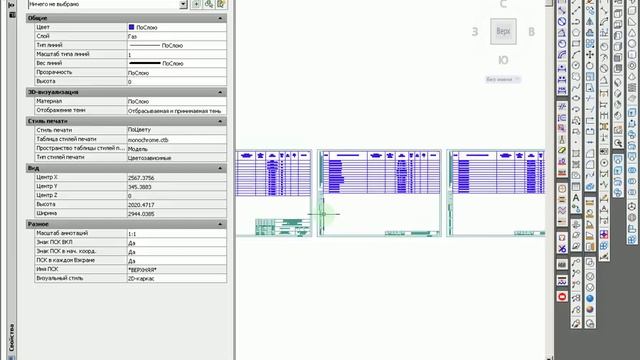Open the Ничего не выбрано object dropdown
The height and width of the screenshot is (360, 640).
183,4
